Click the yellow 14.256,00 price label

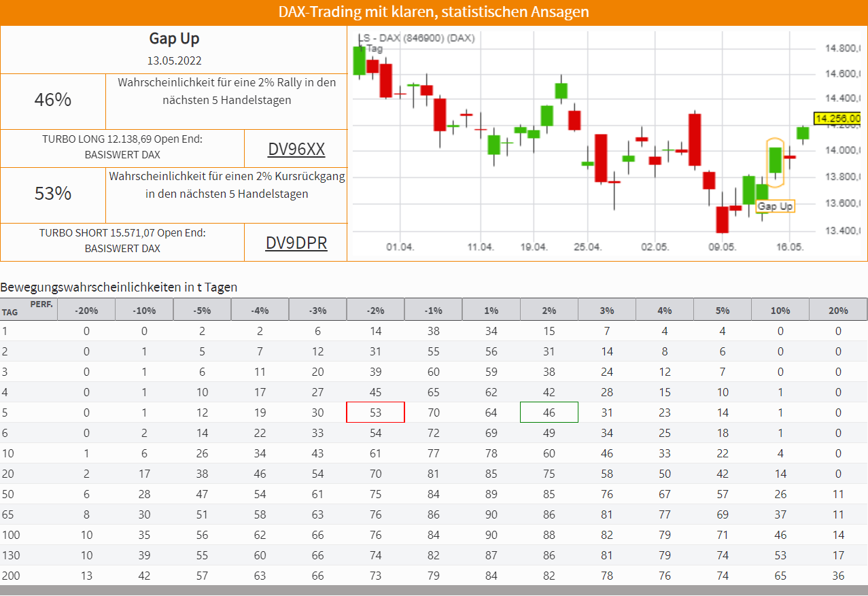click(x=837, y=119)
